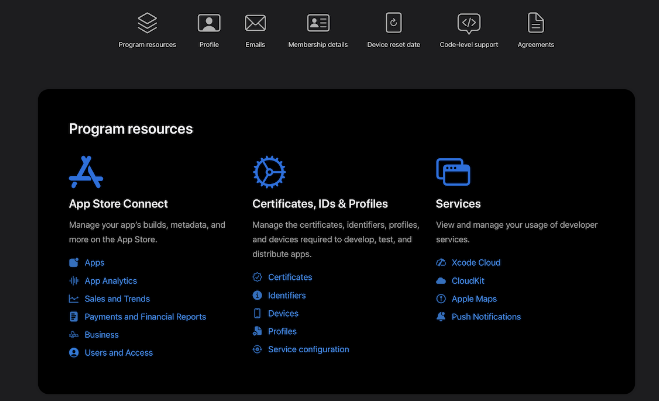Click the document icon beside Payments and Financial Reports
Screen dimensions: 659x401
click(74, 317)
